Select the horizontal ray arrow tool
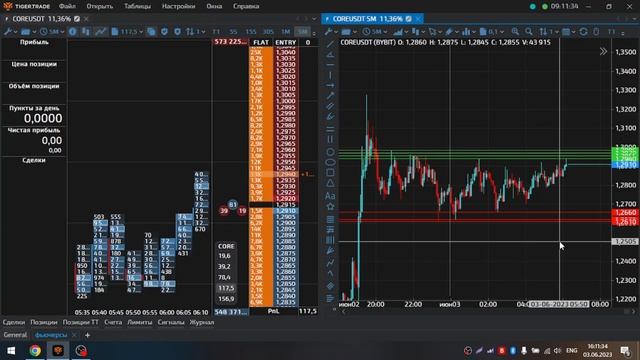 331,85
